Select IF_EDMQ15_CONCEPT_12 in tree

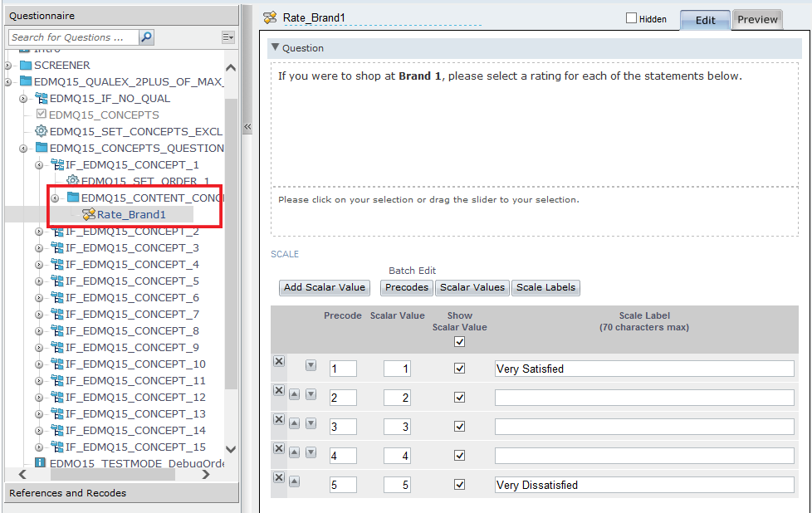(x=135, y=397)
